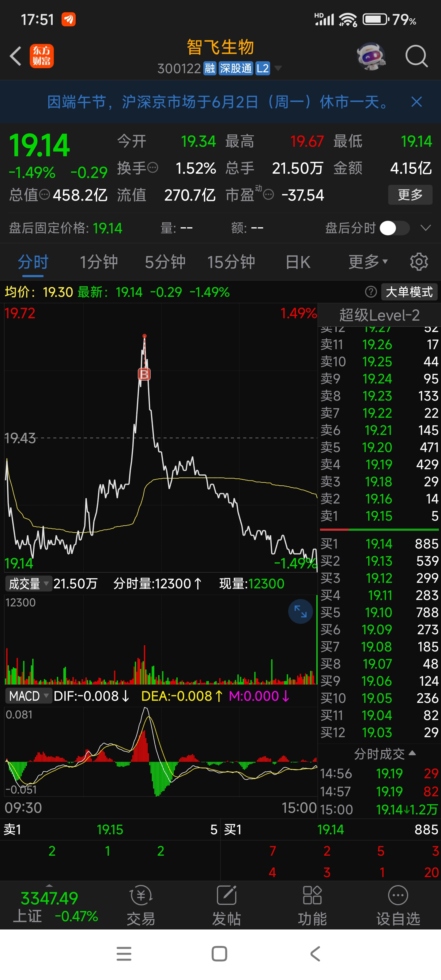The image size is (441, 980).
Task: Switch to the 15分钟 tab
Action: click(231, 262)
